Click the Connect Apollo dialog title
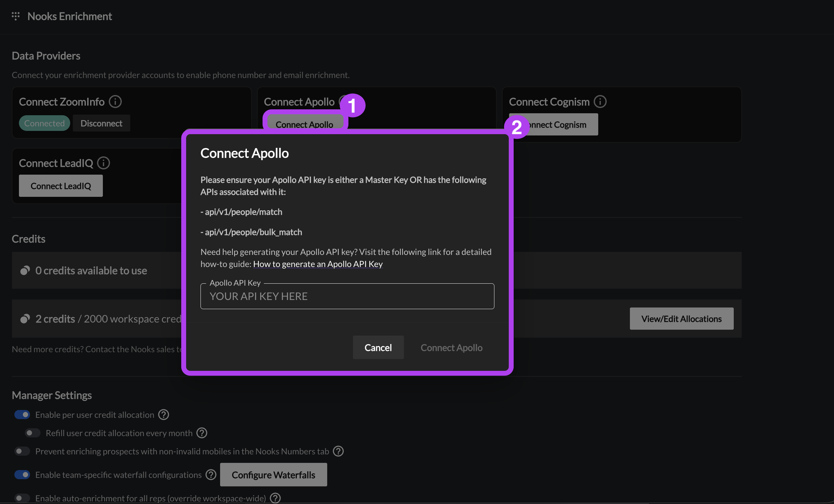The height and width of the screenshot is (504, 834). click(245, 153)
